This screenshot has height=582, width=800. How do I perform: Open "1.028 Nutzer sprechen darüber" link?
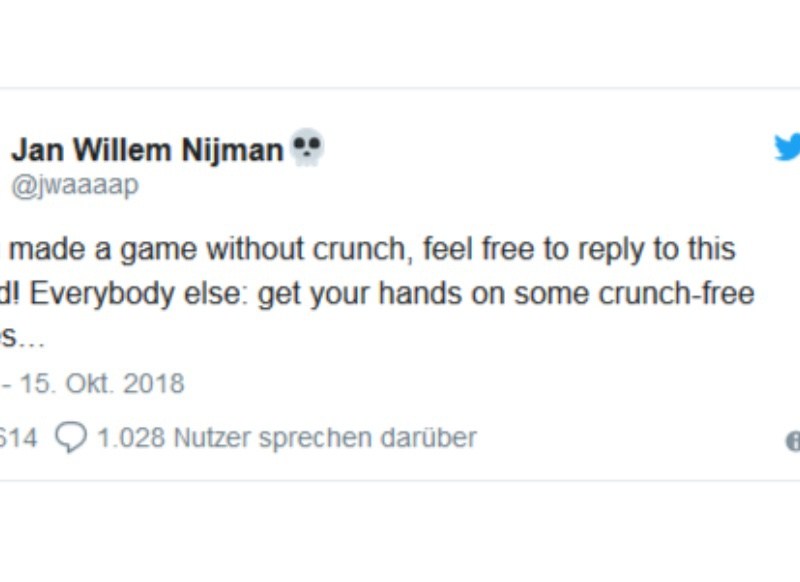point(286,437)
